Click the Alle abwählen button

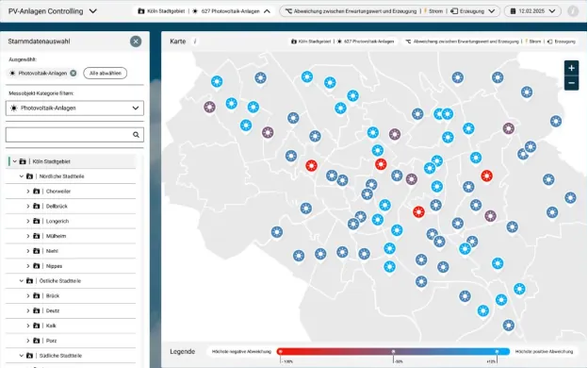pyautogui.click(x=106, y=74)
